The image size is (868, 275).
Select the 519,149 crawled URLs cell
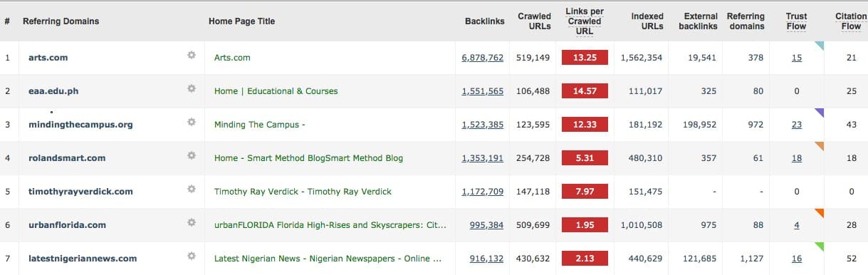(x=533, y=58)
